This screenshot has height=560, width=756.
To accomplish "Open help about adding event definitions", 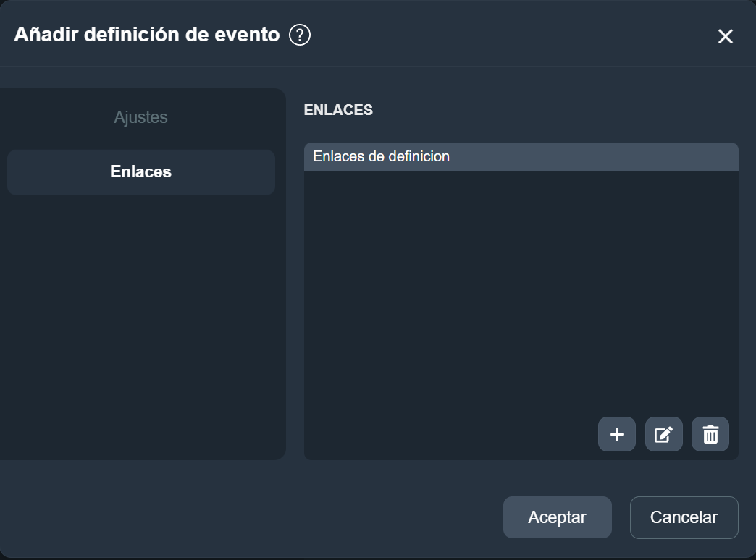I will click(x=301, y=34).
